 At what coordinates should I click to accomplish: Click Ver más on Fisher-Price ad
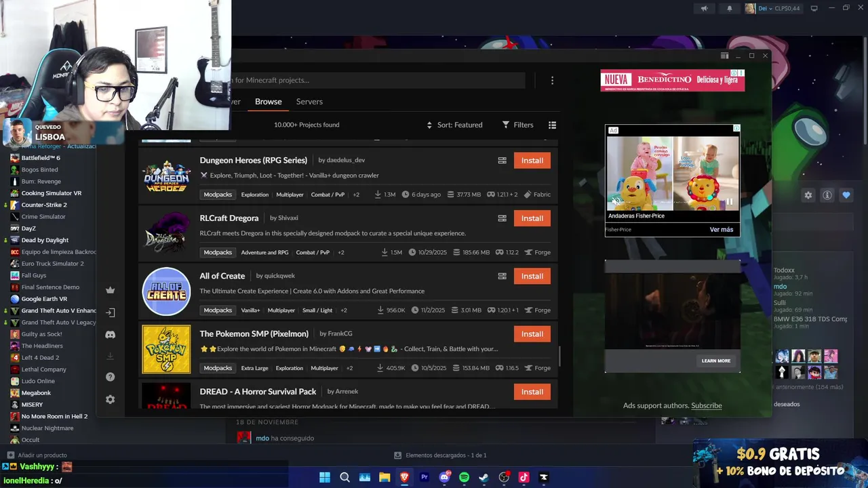click(x=722, y=230)
